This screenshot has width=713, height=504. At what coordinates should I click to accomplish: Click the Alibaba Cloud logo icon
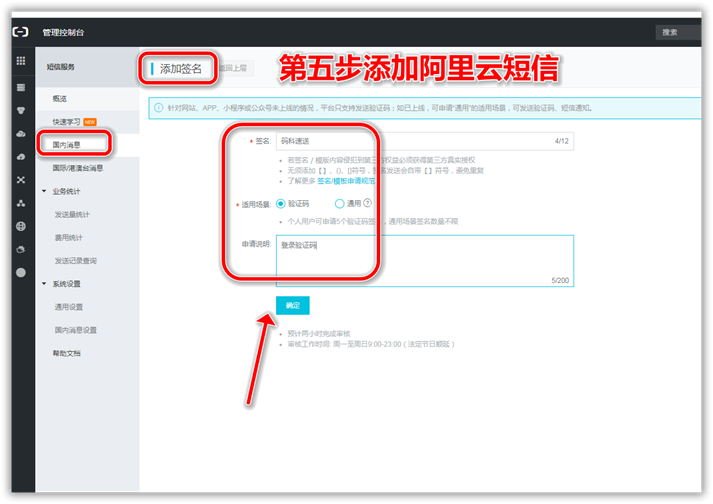[20, 32]
